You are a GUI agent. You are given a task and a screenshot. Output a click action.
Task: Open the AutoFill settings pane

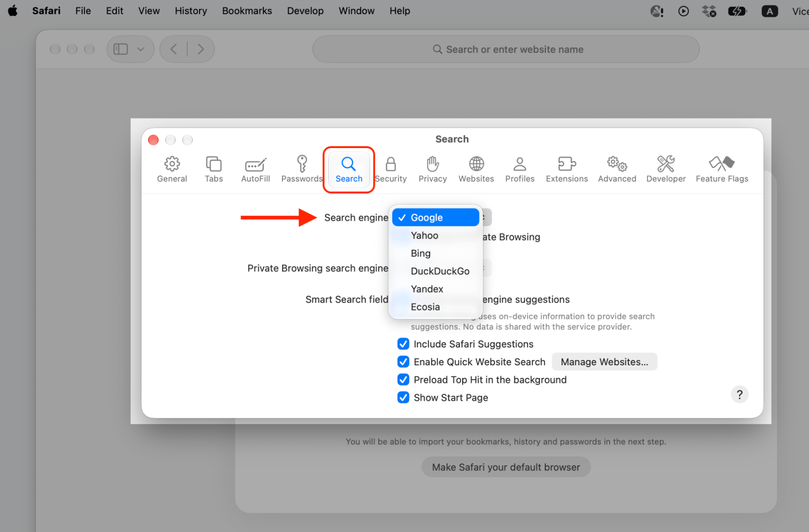point(255,169)
